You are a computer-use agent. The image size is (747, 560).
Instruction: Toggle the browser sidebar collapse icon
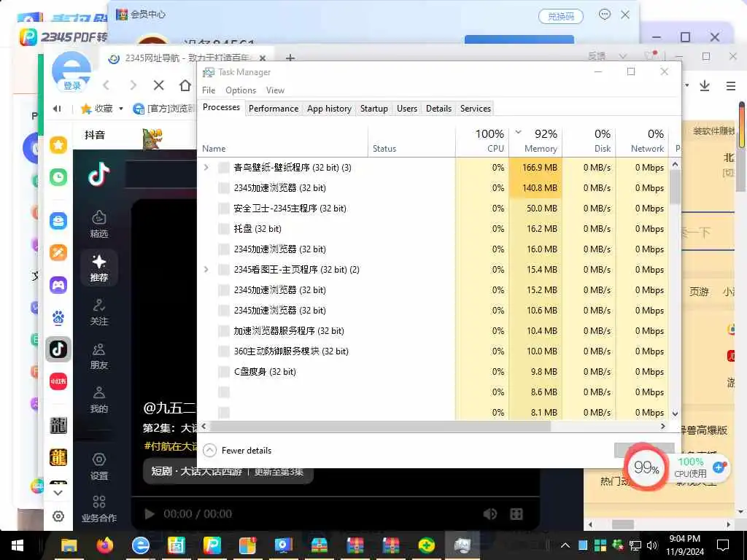[x=57, y=109]
